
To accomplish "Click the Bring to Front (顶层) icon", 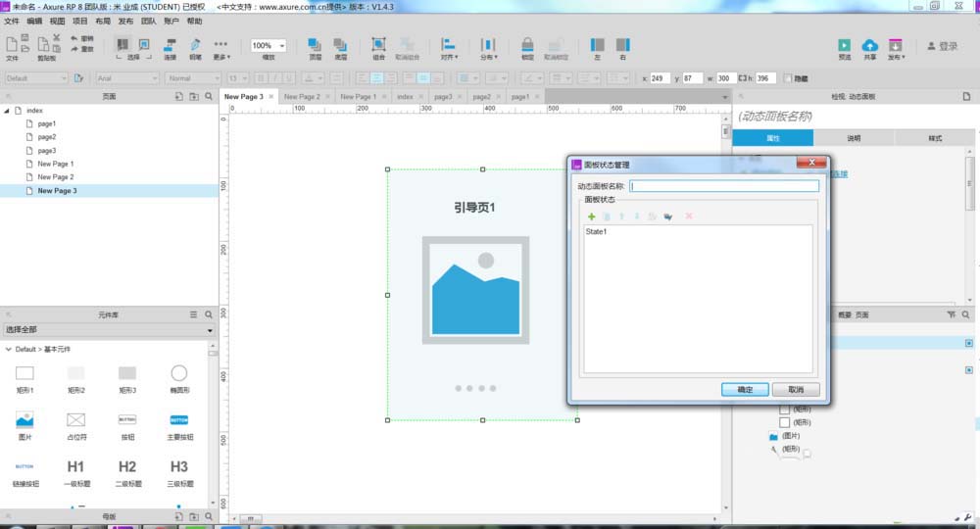I will tap(315, 46).
